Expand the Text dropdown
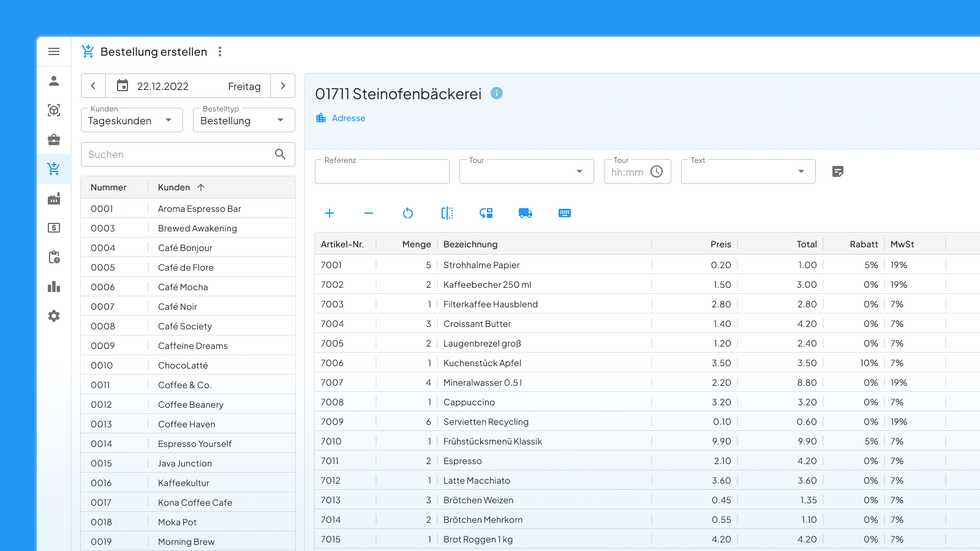The width and height of the screenshot is (980, 551). 748,171
